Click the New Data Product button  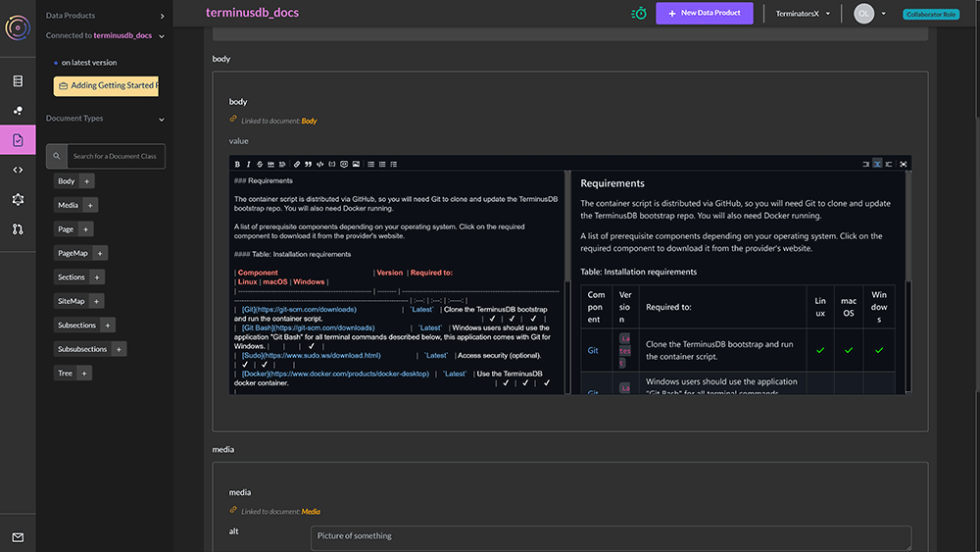pyautogui.click(x=705, y=13)
